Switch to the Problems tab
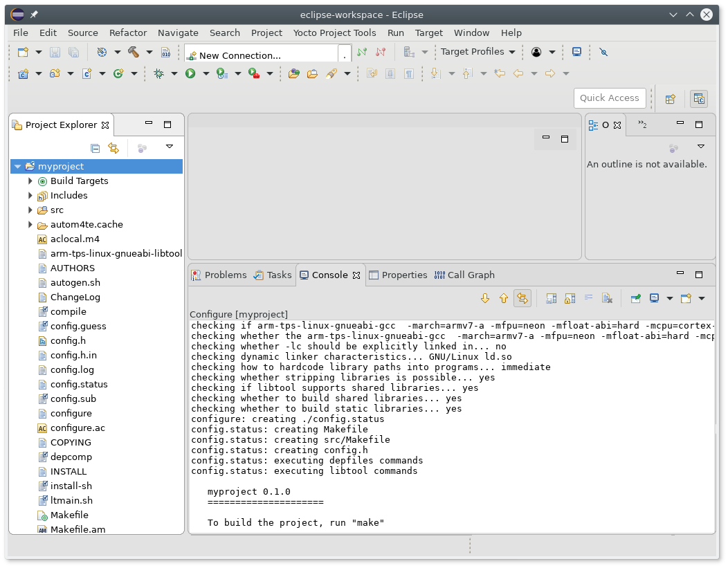 click(219, 275)
